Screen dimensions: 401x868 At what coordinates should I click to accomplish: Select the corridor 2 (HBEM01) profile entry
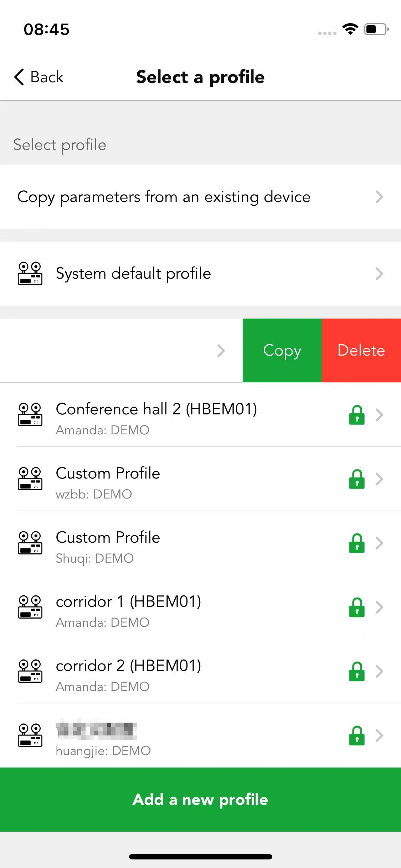(200, 671)
